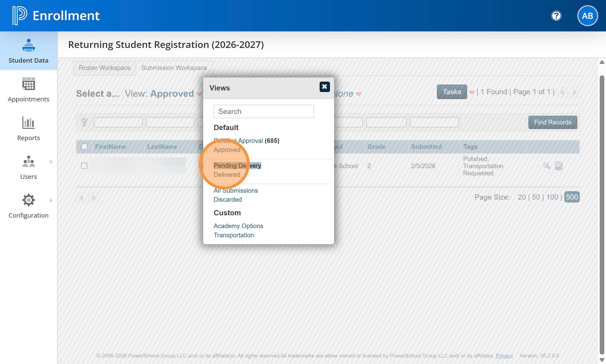Screen dimensions: 606x364
Task: Click the Find Records button
Action: click(552, 122)
